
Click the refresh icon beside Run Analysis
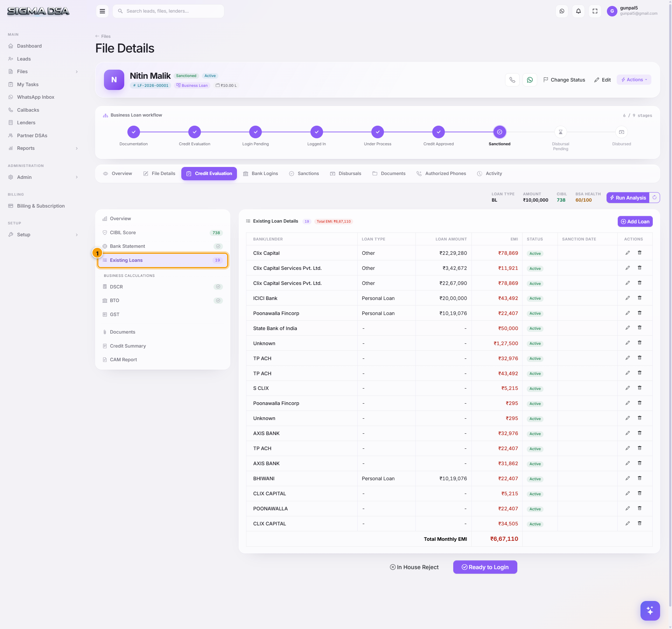tap(654, 198)
